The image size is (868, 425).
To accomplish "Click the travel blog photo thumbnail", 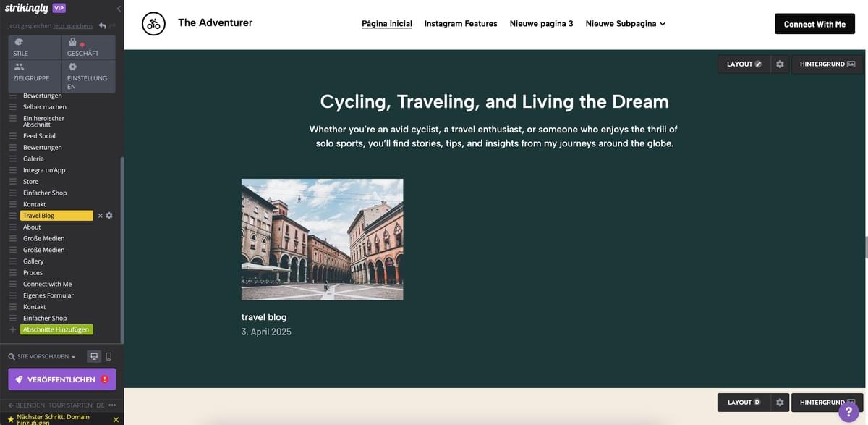I will [323, 239].
